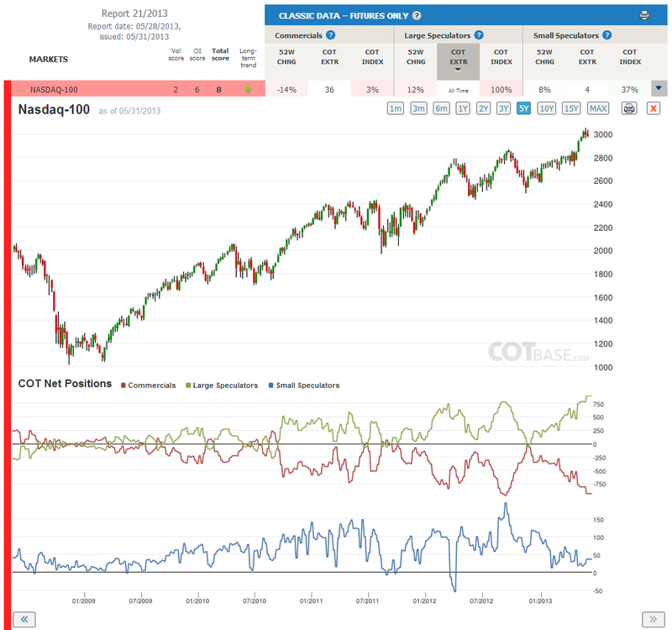Select the 1Y time range
The height and width of the screenshot is (630, 672).
click(463, 108)
